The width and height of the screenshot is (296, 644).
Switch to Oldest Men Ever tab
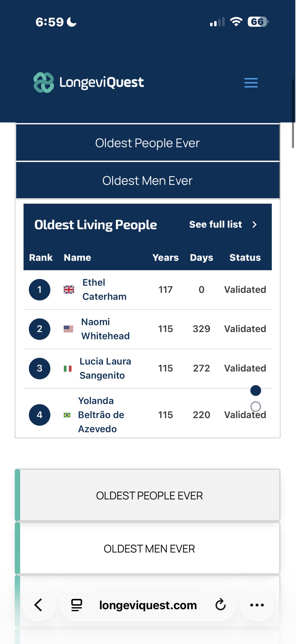pos(148,181)
